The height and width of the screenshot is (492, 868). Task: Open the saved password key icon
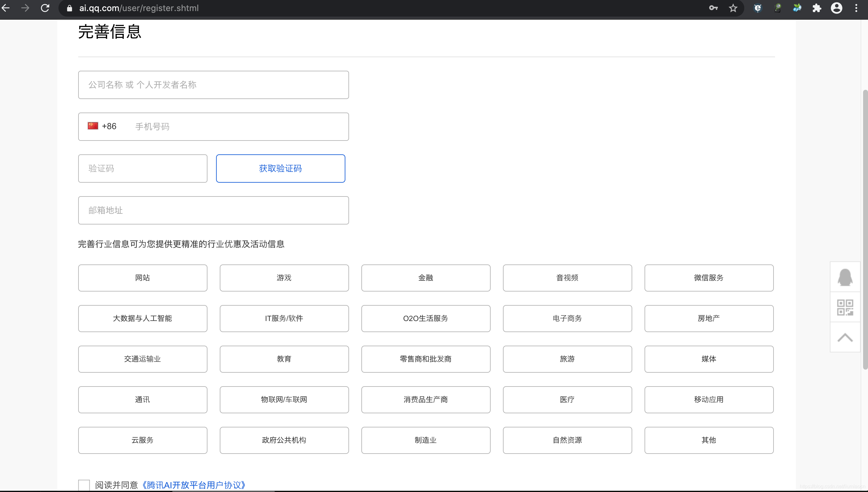coord(713,8)
